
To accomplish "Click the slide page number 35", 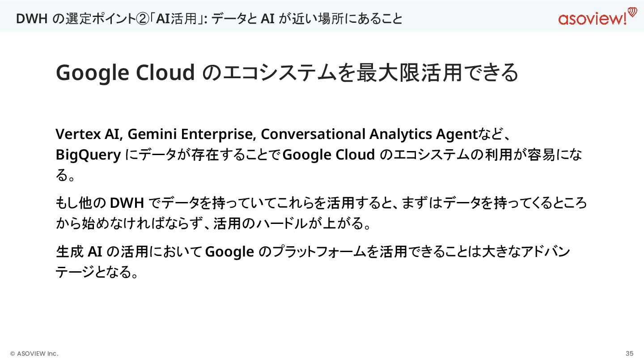I will 629,354.
